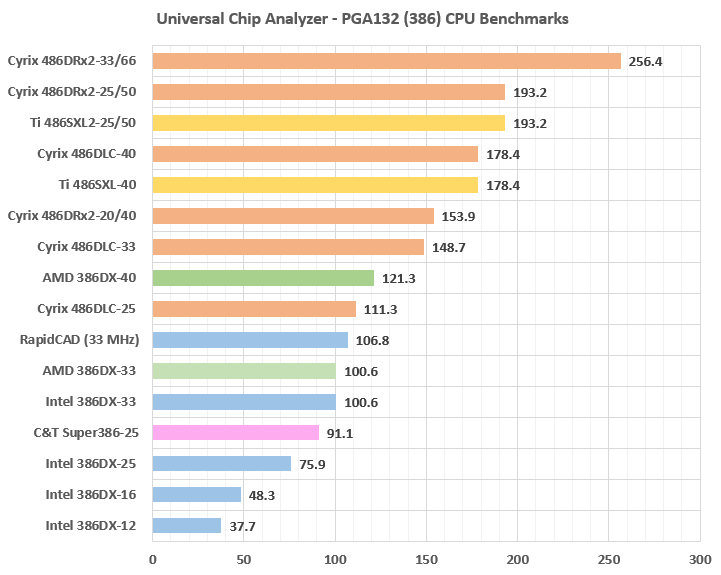The width and height of the screenshot is (721, 575).
Task: Click the 48.3 data value
Action: click(262, 495)
